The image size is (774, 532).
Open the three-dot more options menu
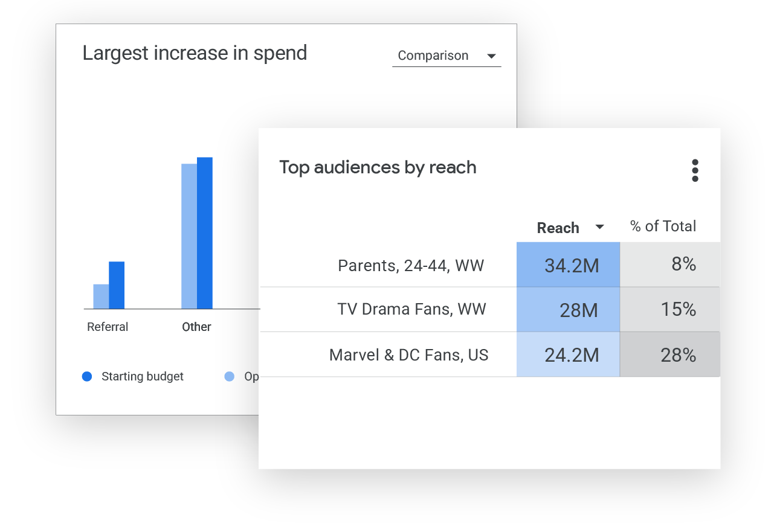point(695,170)
